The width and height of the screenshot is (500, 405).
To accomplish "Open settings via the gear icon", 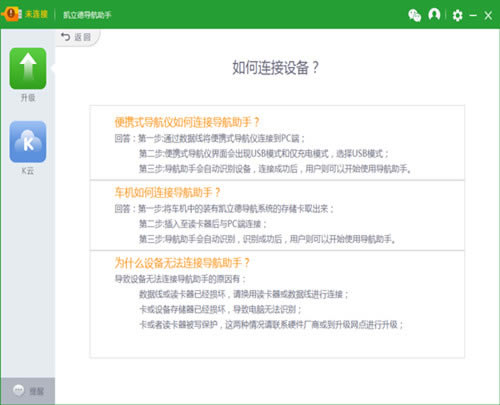I will 457,15.
